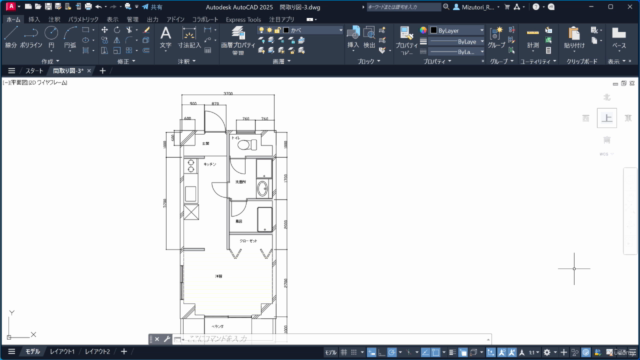Viewport: 640px width, 360px height.
Task: Open Layer Properties manager (画層プロパティ管理)
Action: click(238, 40)
